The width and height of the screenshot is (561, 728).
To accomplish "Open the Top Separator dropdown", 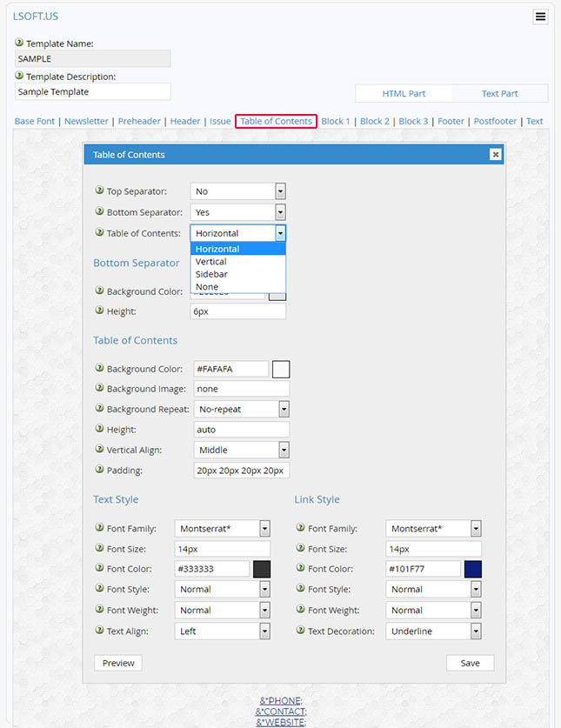I will pos(237,191).
